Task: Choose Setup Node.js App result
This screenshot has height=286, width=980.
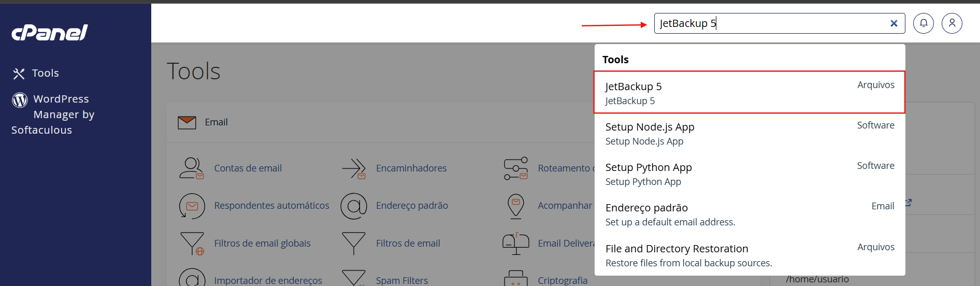Action: pyautogui.click(x=750, y=134)
